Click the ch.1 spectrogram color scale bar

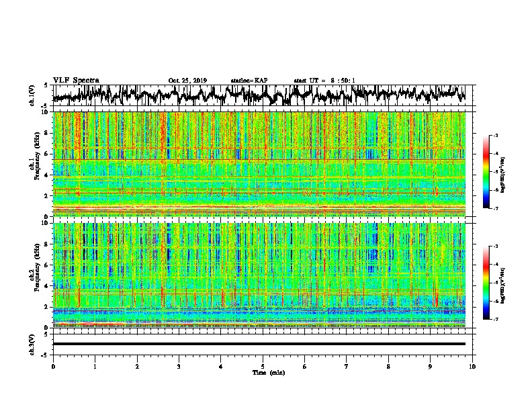486,172
